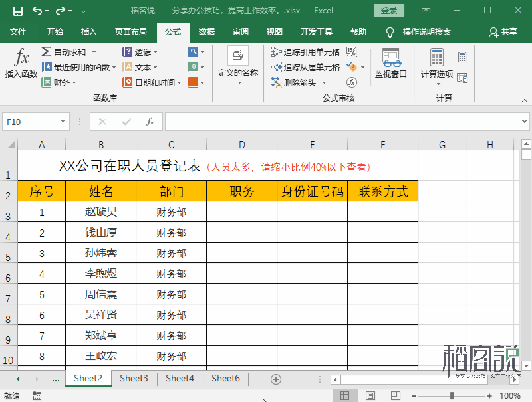Switch to Developer (开发工具) tab
This screenshot has height=402, width=532.
tap(317, 32)
